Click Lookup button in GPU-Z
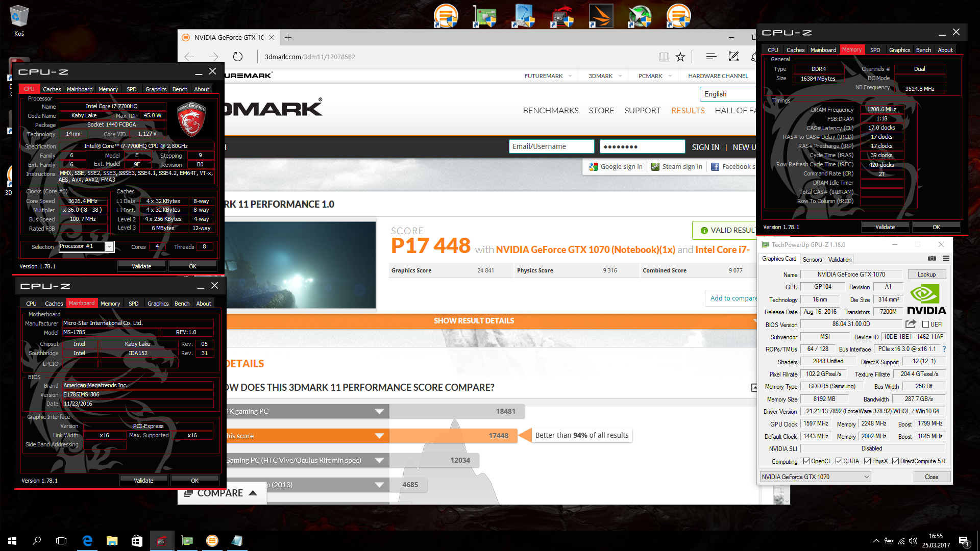Viewport: 980px width, 551px height. (x=926, y=274)
